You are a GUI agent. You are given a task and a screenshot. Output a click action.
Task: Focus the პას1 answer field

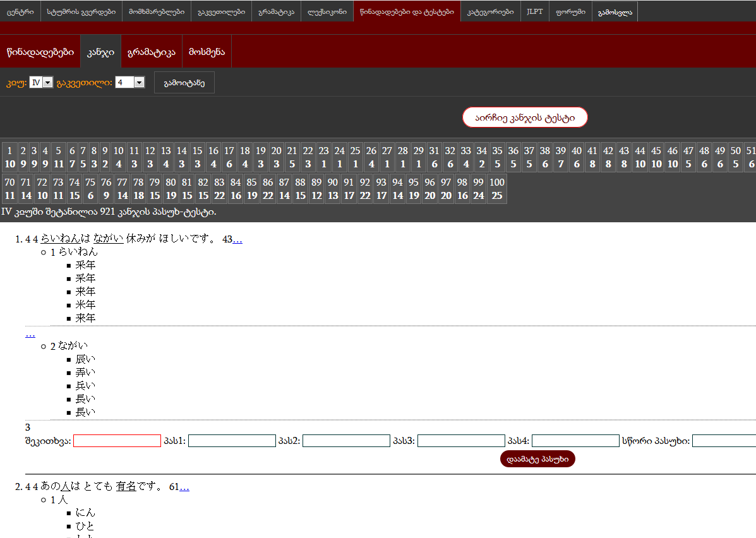pos(232,441)
